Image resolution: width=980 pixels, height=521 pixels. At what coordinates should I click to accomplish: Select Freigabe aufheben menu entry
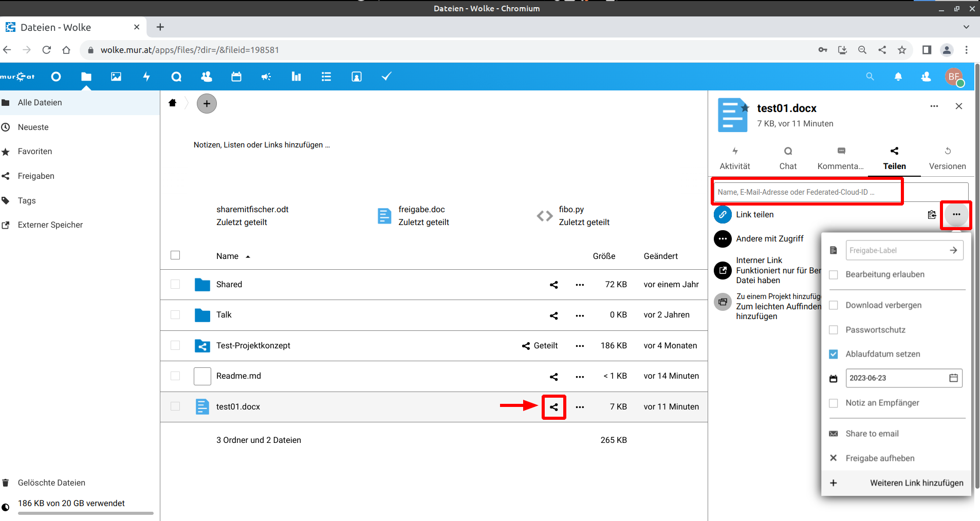880,458
